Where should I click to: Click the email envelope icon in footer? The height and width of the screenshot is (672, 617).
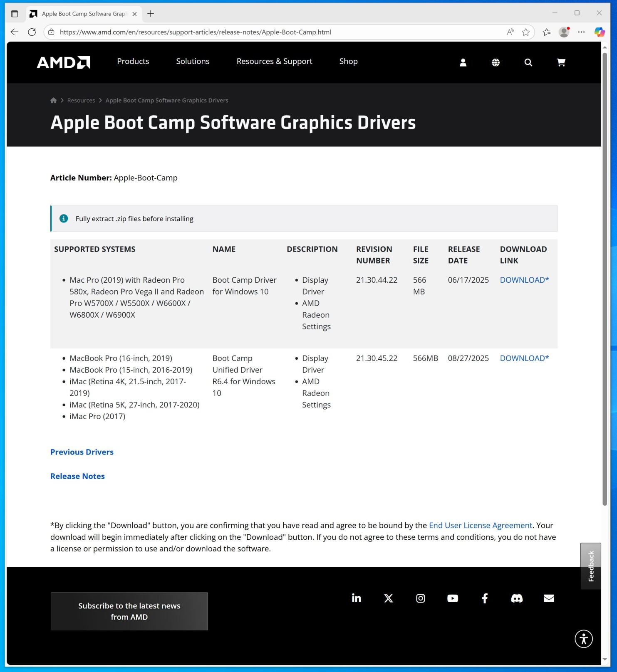[x=549, y=598]
